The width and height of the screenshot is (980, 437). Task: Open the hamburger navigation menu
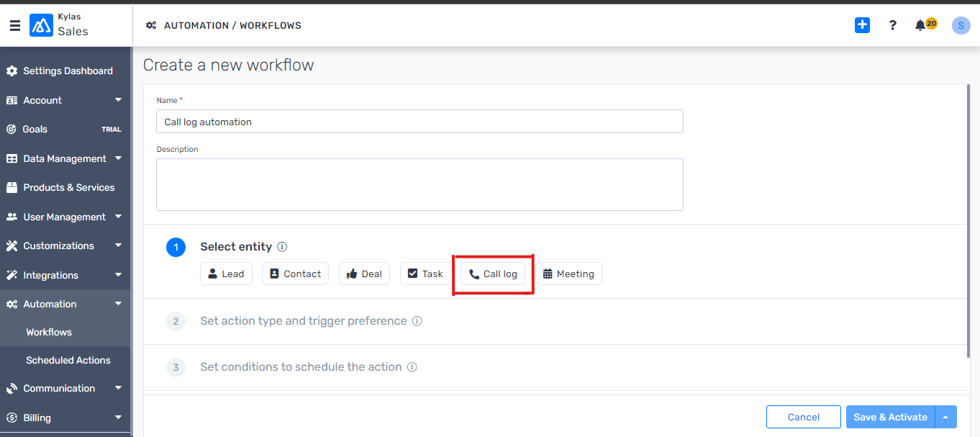[15, 25]
